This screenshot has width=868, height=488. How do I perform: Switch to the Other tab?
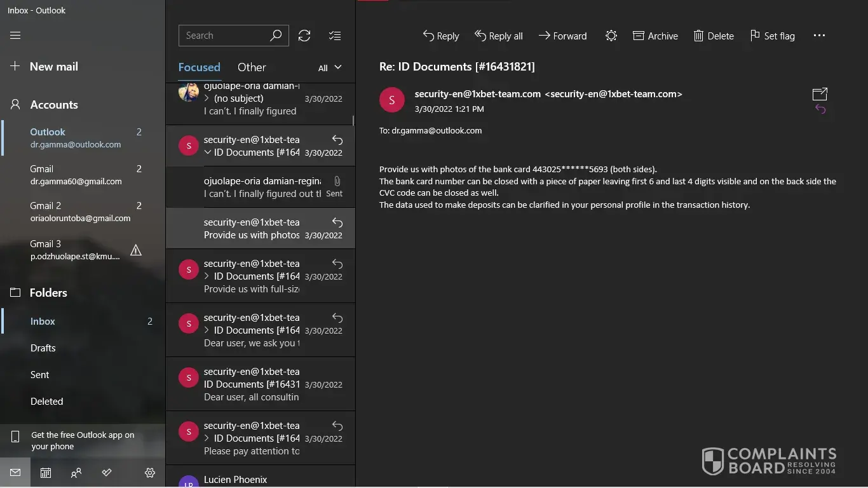tap(252, 67)
